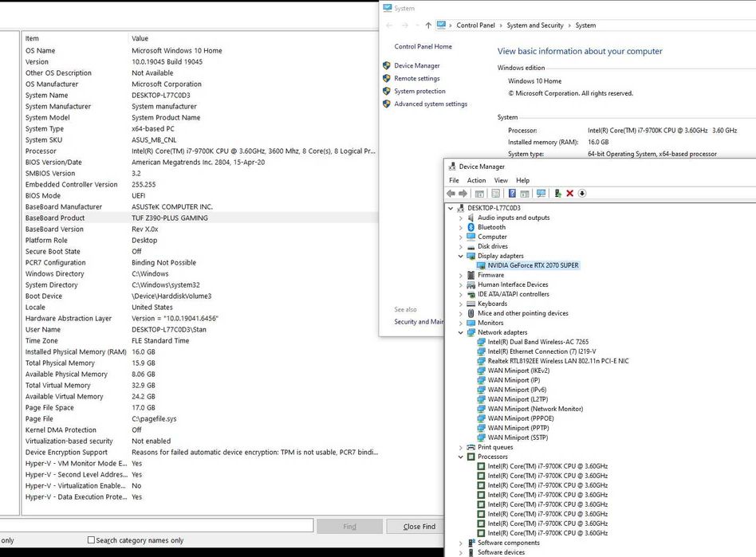Select Intel(R) Dual Band Wireless-AC 7265 adapter
Viewport: 756px width, 557px height.
[537, 342]
